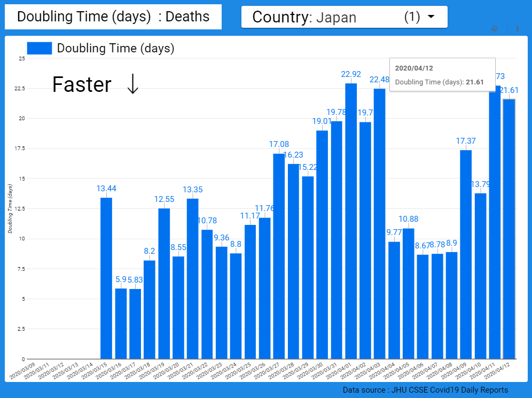Open the three-dot more options menu
This screenshot has height=398, width=532.
tap(517, 29)
